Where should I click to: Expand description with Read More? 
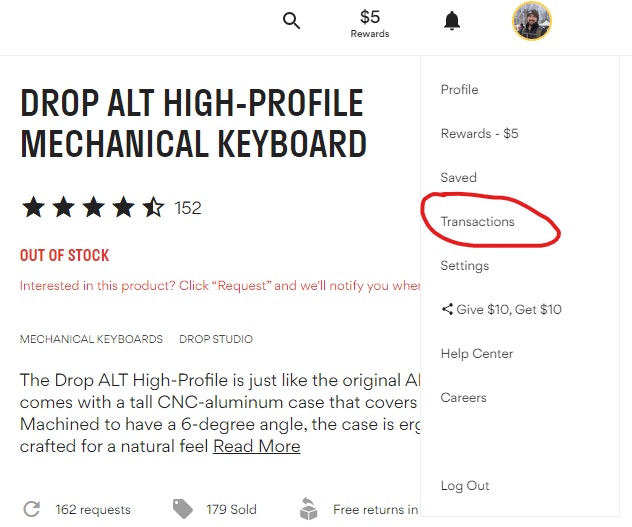coord(256,446)
